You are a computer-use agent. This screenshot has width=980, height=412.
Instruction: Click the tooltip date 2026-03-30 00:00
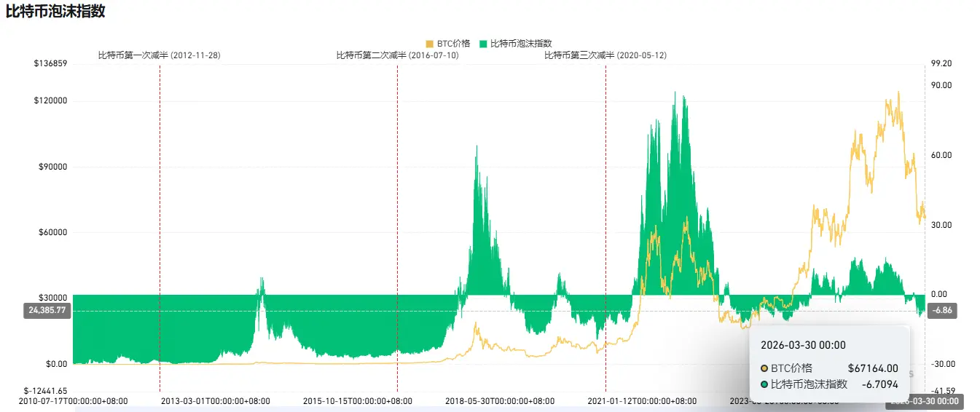click(x=803, y=345)
